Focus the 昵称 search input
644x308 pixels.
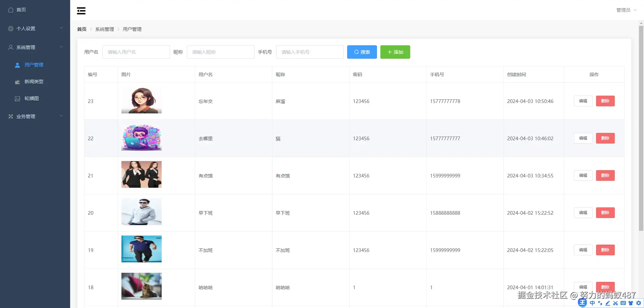pyautogui.click(x=221, y=52)
